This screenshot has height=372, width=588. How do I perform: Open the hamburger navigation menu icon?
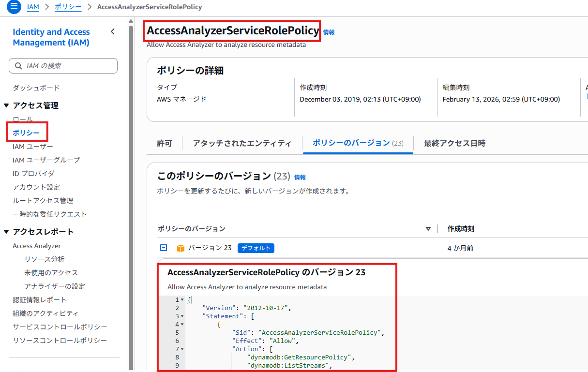[x=14, y=7]
